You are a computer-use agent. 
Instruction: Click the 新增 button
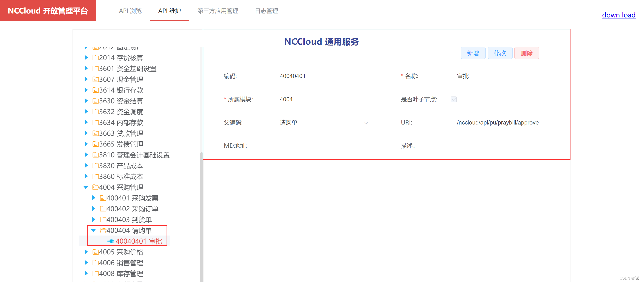473,53
